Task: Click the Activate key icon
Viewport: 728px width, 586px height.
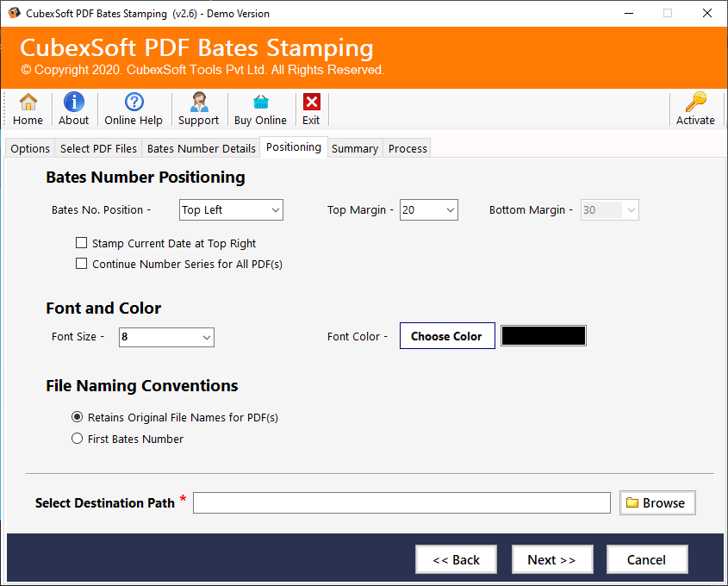Action: pos(695,103)
